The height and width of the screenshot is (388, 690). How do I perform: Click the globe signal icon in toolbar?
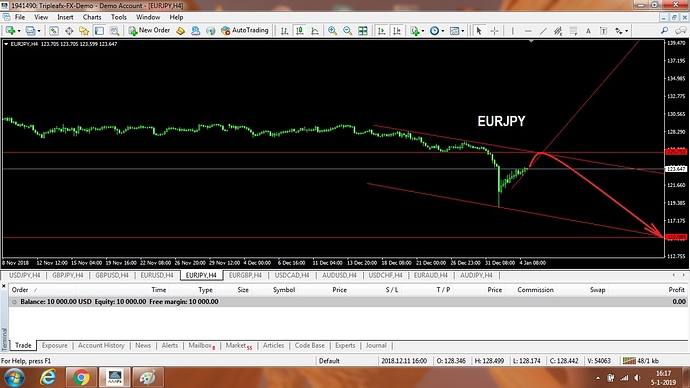point(211,31)
